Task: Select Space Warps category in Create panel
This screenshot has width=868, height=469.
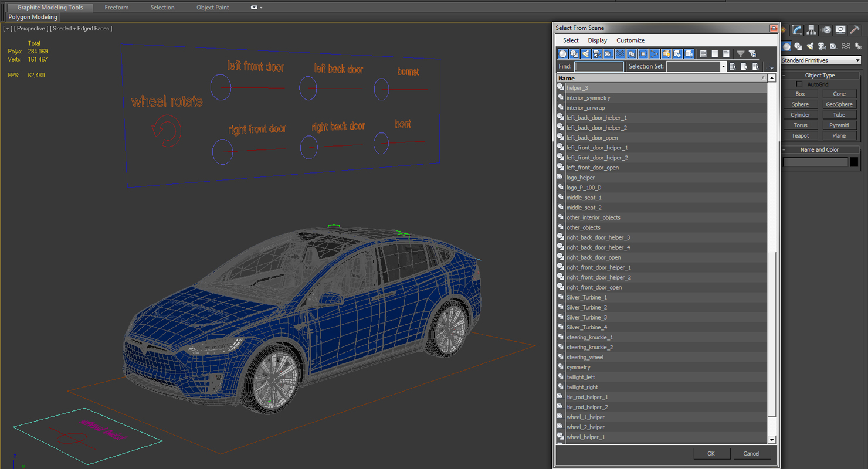Action: (846, 46)
